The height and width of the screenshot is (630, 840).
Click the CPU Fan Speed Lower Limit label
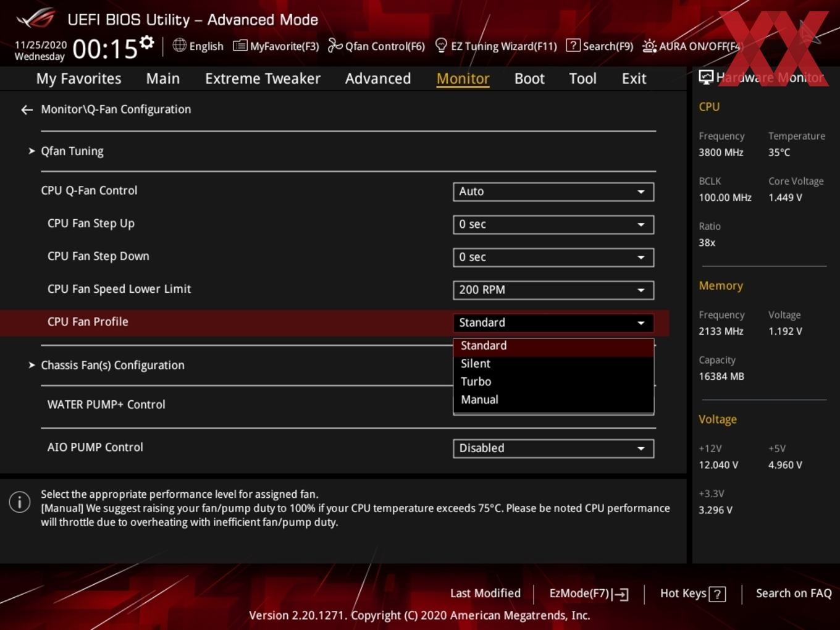coord(119,289)
